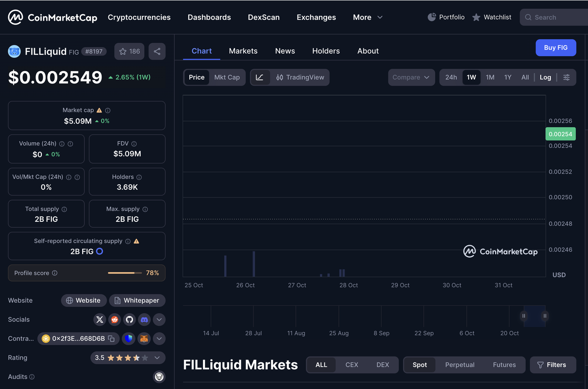
Task: Open the markets Filters button
Action: [553, 365]
